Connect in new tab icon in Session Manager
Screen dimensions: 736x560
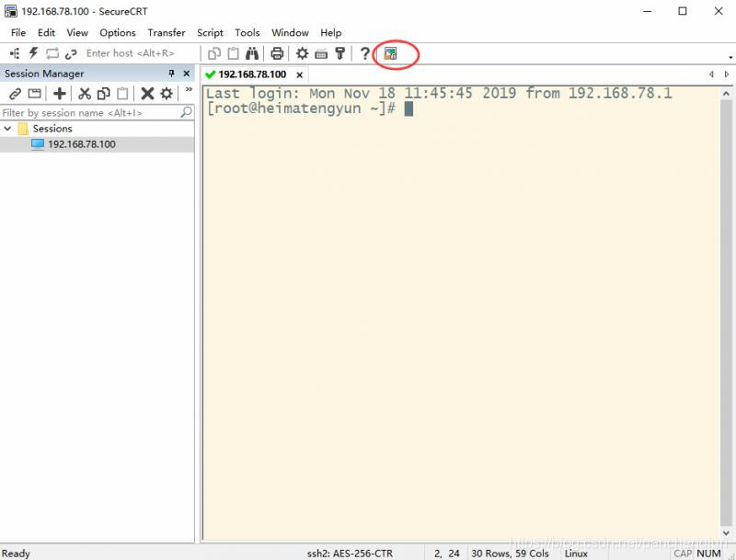tap(34, 94)
